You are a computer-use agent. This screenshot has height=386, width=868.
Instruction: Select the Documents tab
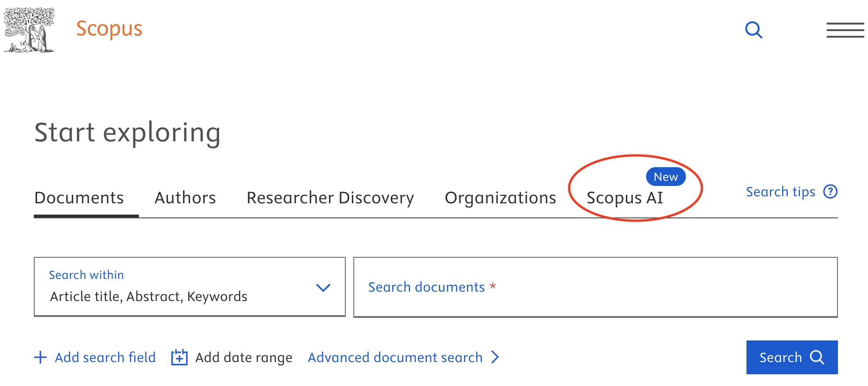pyautogui.click(x=79, y=198)
